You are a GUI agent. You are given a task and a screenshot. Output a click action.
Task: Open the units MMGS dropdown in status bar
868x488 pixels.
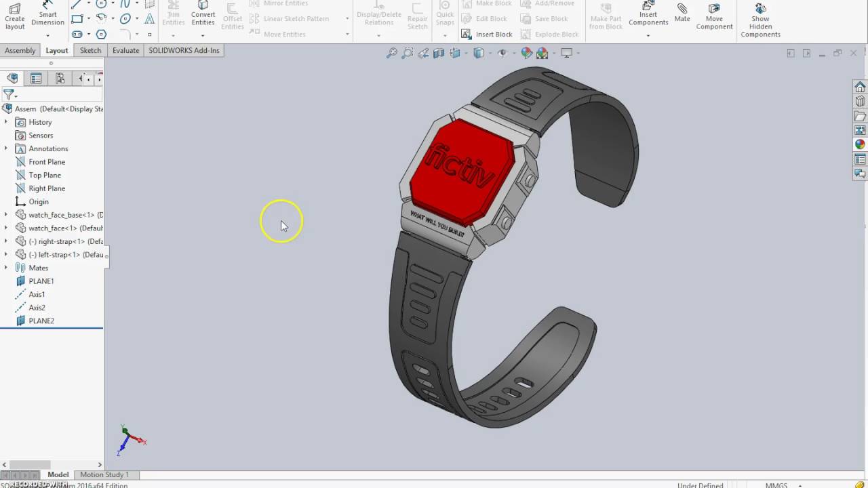(x=801, y=485)
